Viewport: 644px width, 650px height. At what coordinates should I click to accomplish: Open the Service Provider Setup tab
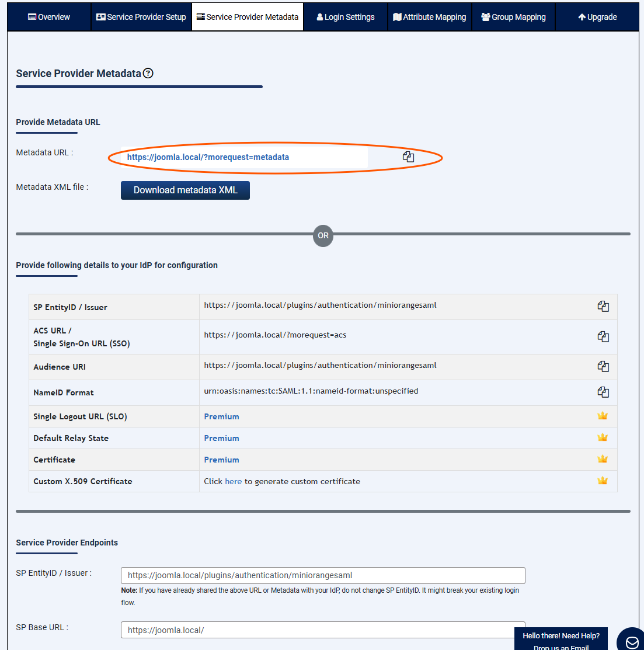(x=141, y=17)
